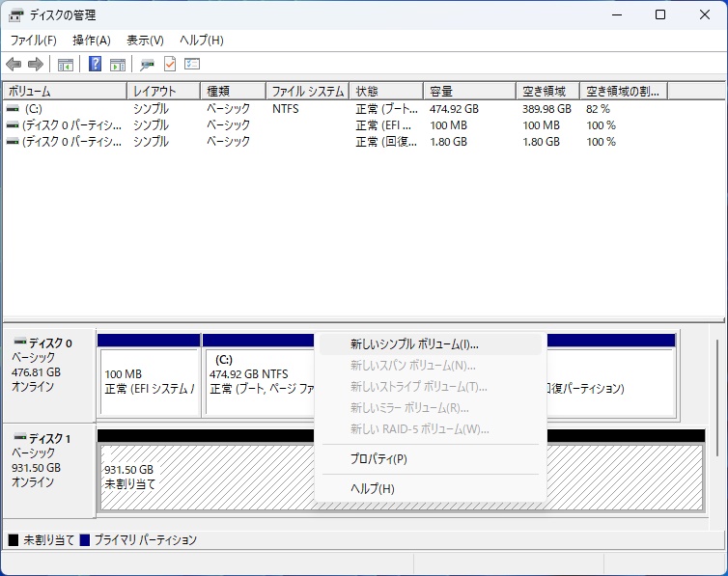The image size is (728, 576).
Task: Click ヘルプ(H) in the context menu
Action: click(x=373, y=489)
